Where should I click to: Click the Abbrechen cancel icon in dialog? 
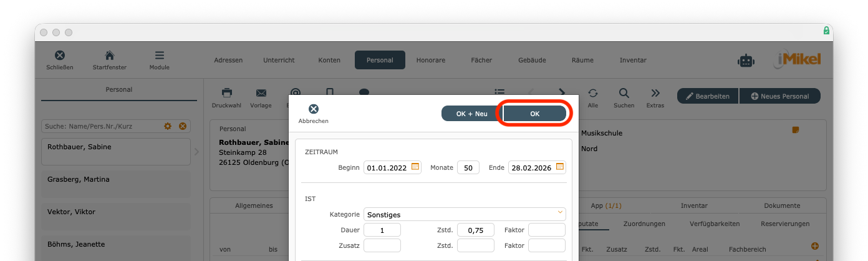[313, 109]
